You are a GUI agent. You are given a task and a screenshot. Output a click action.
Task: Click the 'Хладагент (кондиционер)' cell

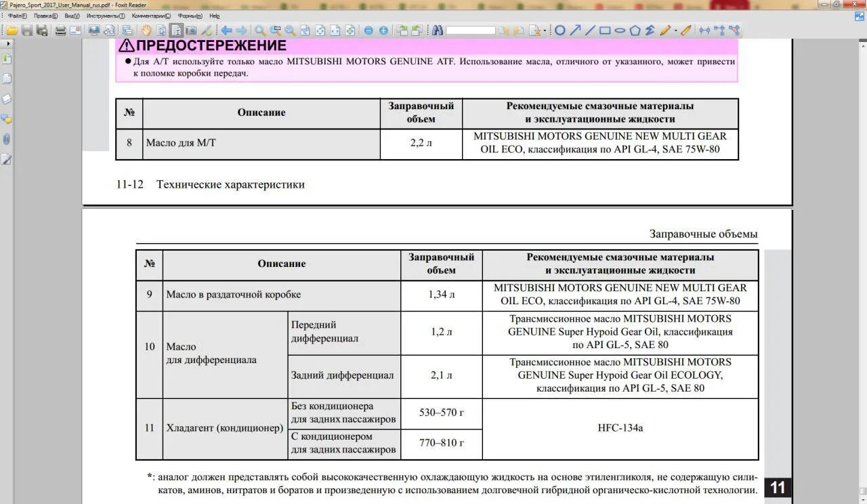(225, 428)
